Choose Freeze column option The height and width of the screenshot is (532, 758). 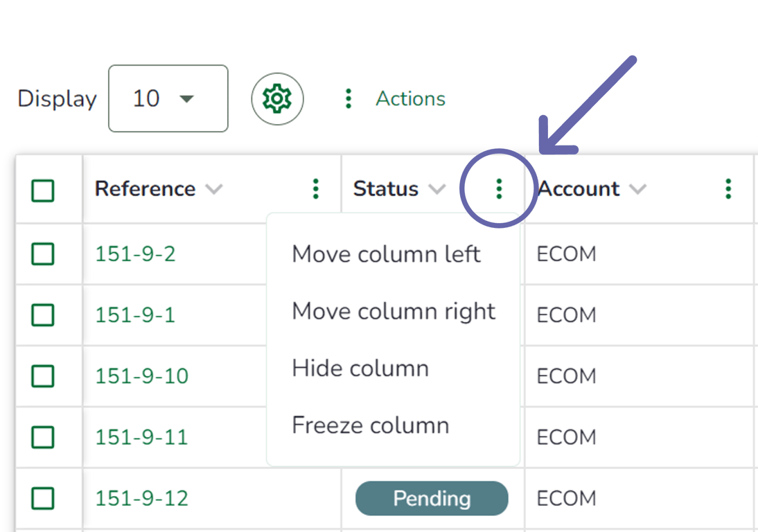point(370,425)
